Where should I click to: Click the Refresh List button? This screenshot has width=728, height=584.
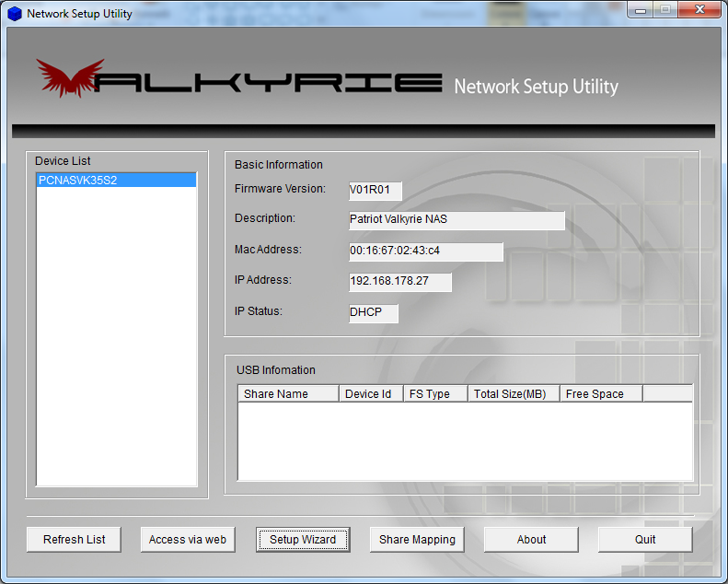[74, 540]
